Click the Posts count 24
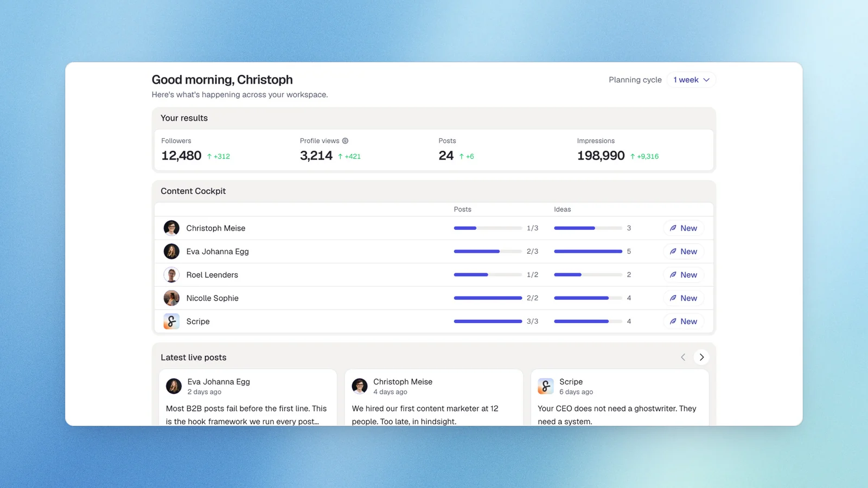Screen dimensions: 868x488 (x=446, y=156)
